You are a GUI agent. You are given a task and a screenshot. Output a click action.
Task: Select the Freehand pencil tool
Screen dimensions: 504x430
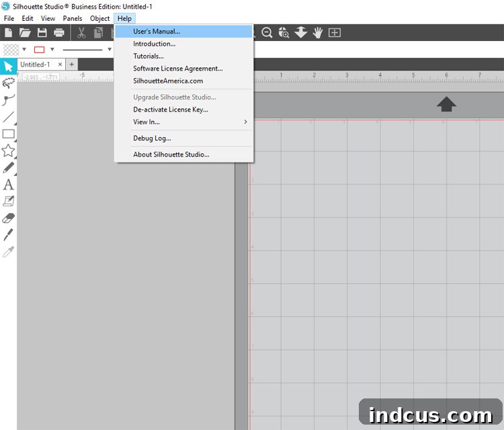8,167
